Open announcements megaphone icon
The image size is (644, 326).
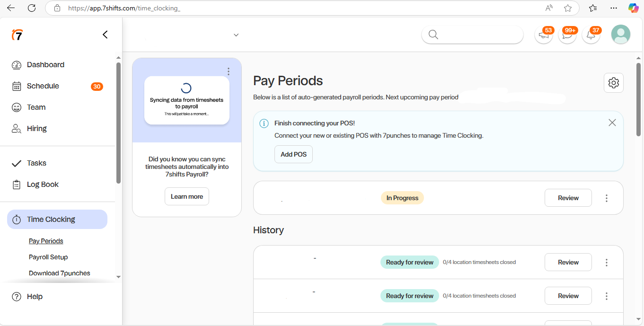(x=544, y=35)
